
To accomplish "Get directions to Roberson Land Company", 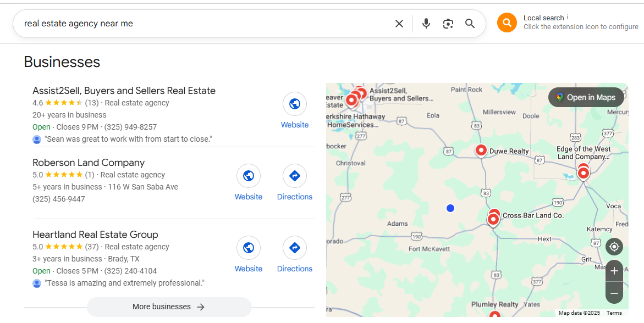I will pyautogui.click(x=295, y=176).
